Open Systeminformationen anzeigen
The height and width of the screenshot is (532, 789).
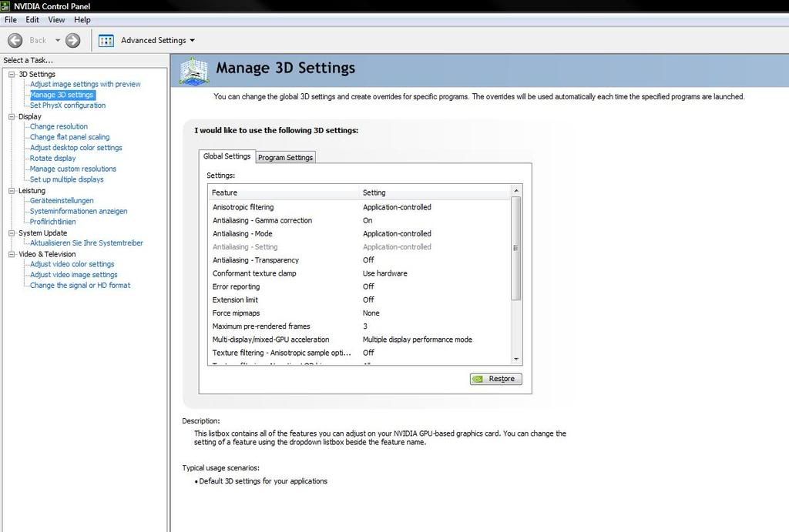click(x=79, y=211)
